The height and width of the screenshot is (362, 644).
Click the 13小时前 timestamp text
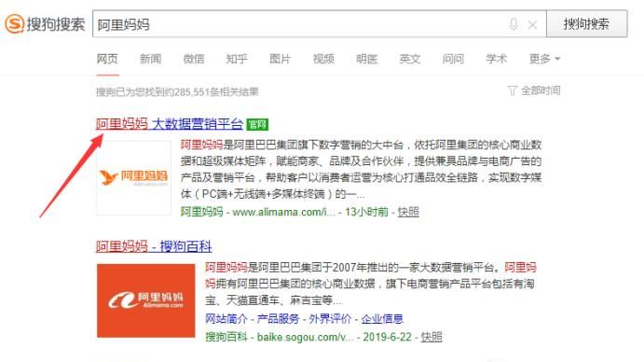coord(366,212)
